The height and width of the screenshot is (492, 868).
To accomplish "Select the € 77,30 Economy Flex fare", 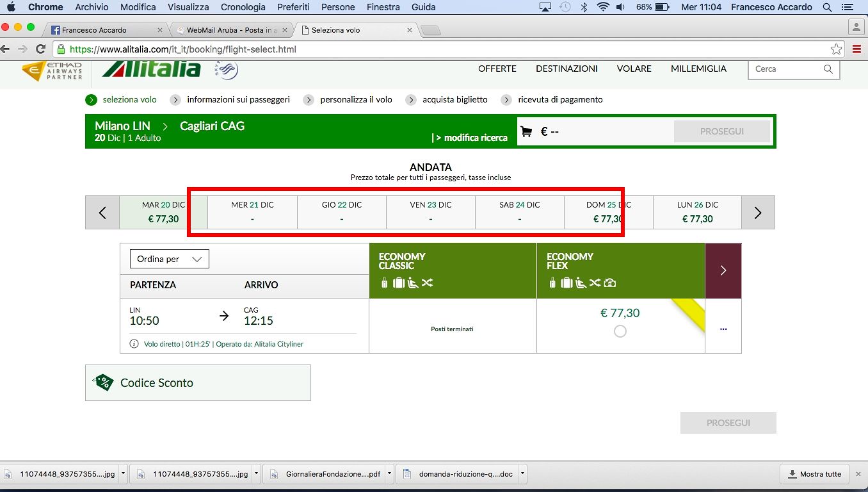I will coord(620,331).
